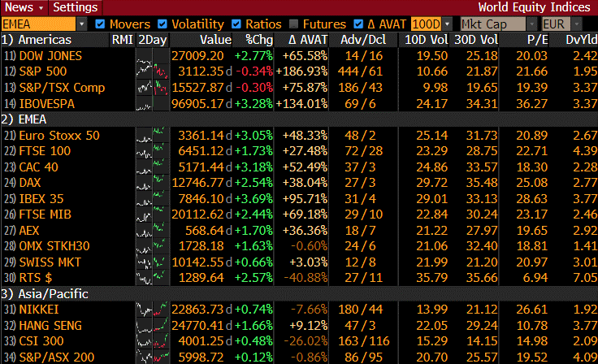This screenshot has height=364, width=598.
Task: Toggle the Volatility checkbox
Action: (x=162, y=24)
